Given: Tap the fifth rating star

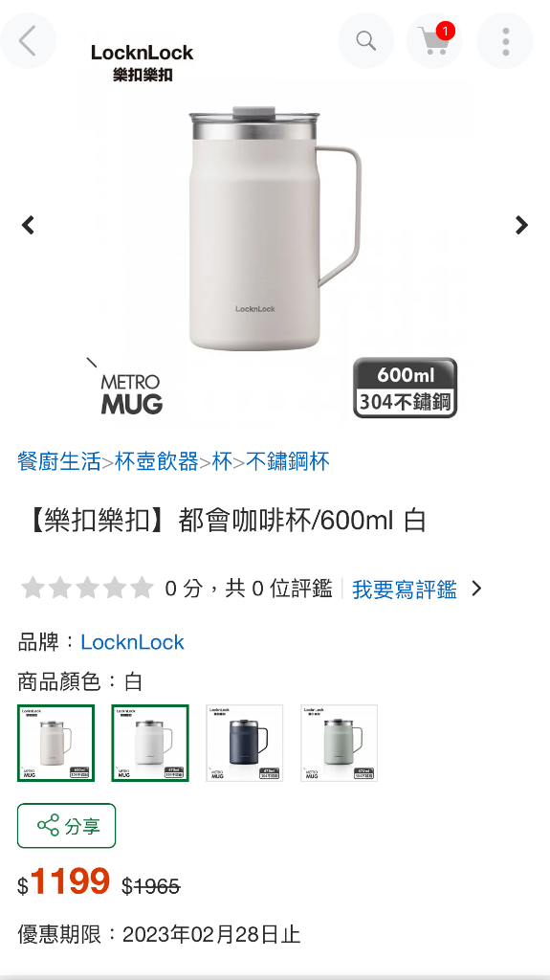Looking at the screenshot, I should [x=142, y=589].
